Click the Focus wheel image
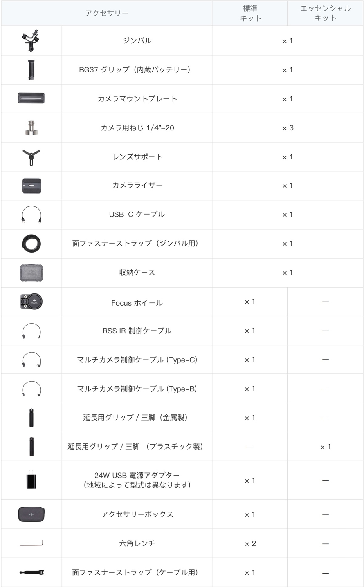The image size is (364, 588). (31, 302)
